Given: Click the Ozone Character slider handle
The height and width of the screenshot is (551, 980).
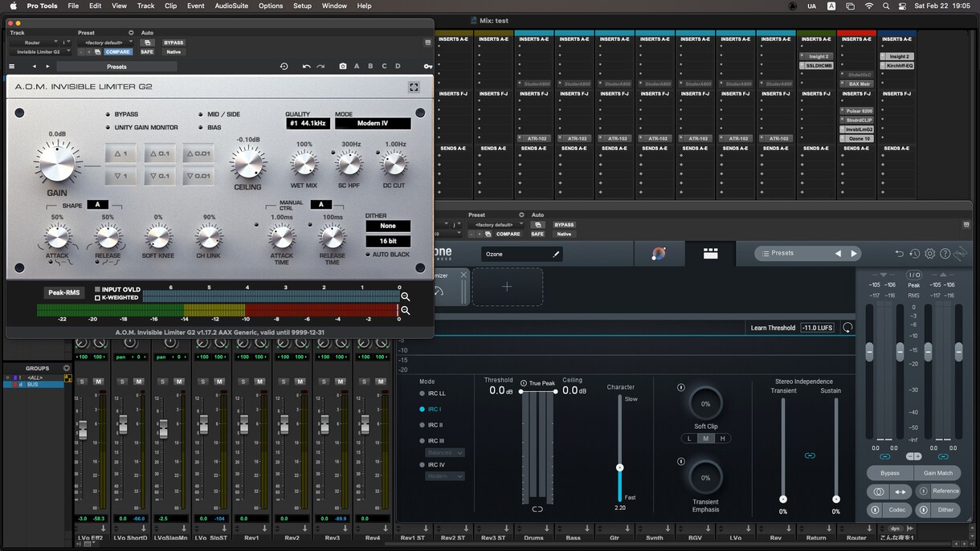Looking at the screenshot, I should 619,467.
